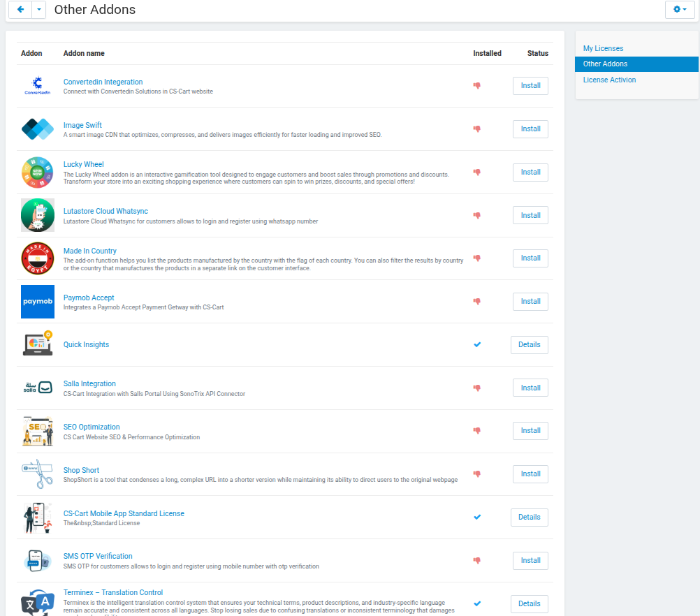The height and width of the screenshot is (616, 700).
Task: Click the Image Swift logo icon
Action: (37, 129)
